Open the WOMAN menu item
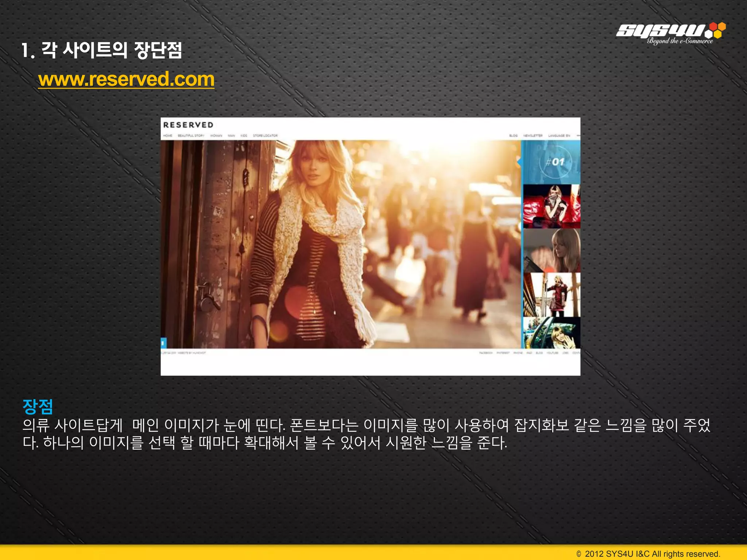This screenshot has width=747, height=560. (216, 136)
